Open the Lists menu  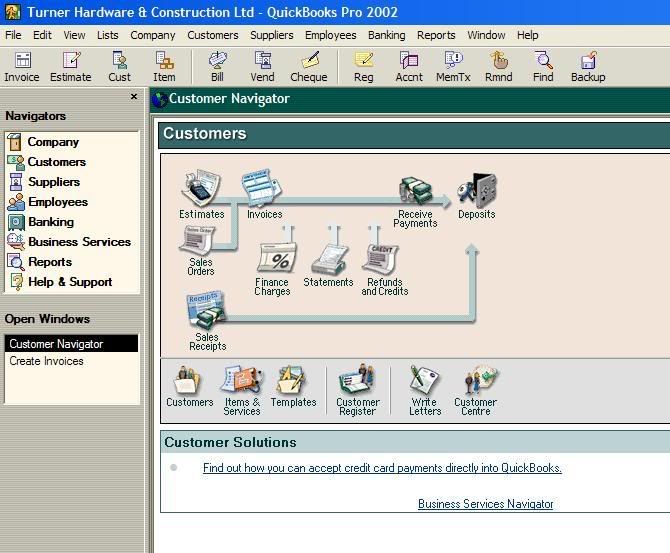coord(108,35)
